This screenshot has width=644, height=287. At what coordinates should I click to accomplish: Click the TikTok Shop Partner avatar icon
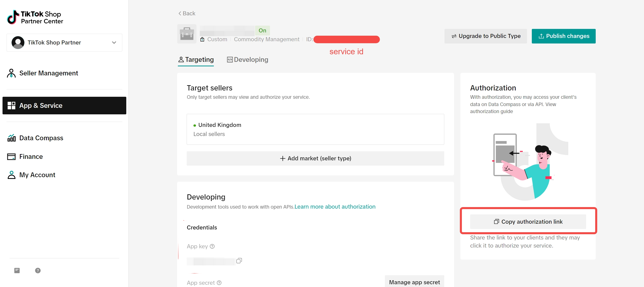click(x=18, y=42)
